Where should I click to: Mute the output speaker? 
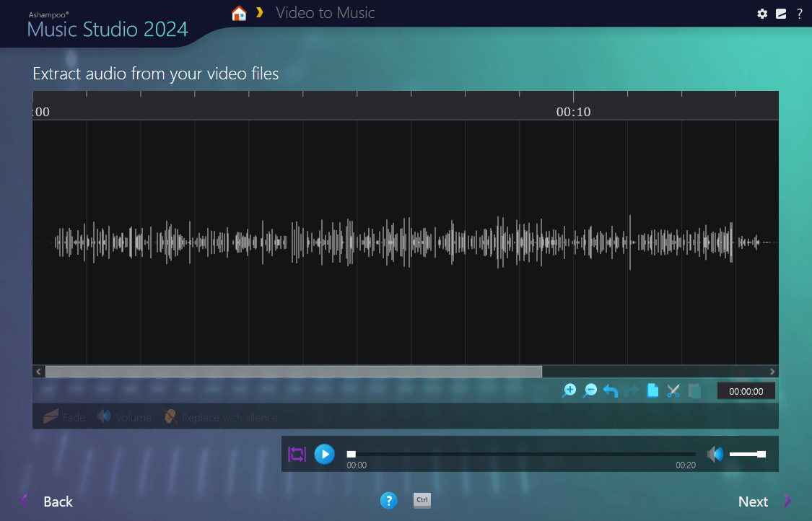pos(715,454)
